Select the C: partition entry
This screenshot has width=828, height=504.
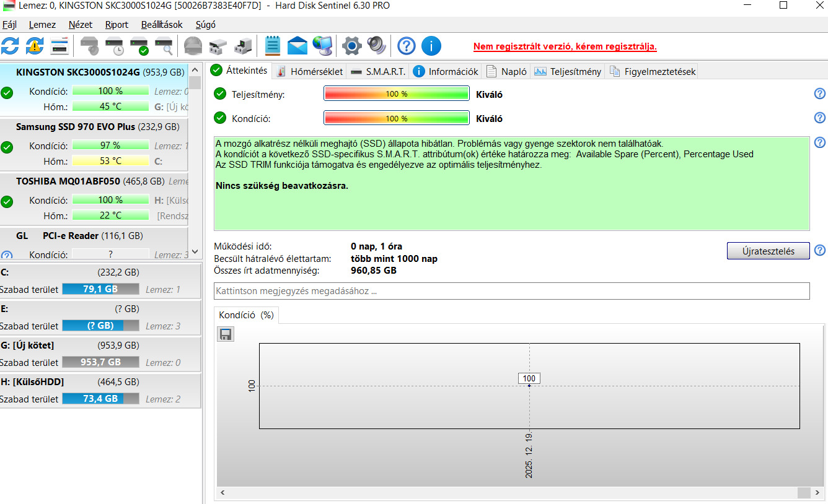pos(100,280)
